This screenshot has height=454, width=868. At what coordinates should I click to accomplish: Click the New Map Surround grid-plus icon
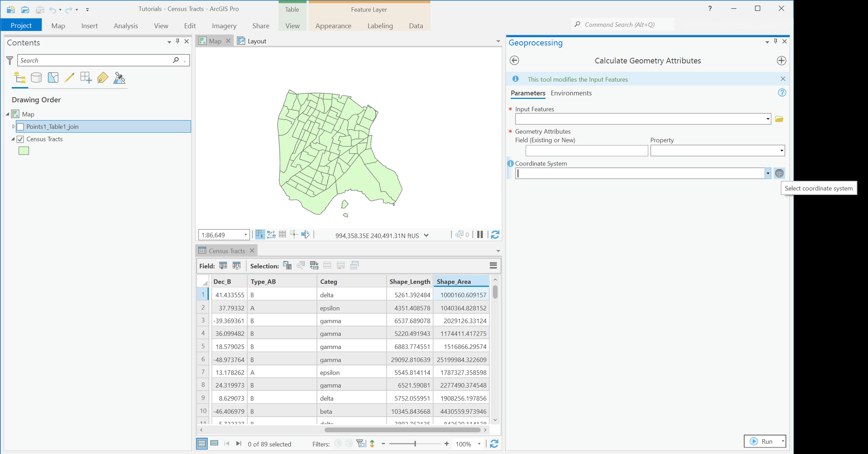click(85, 78)
